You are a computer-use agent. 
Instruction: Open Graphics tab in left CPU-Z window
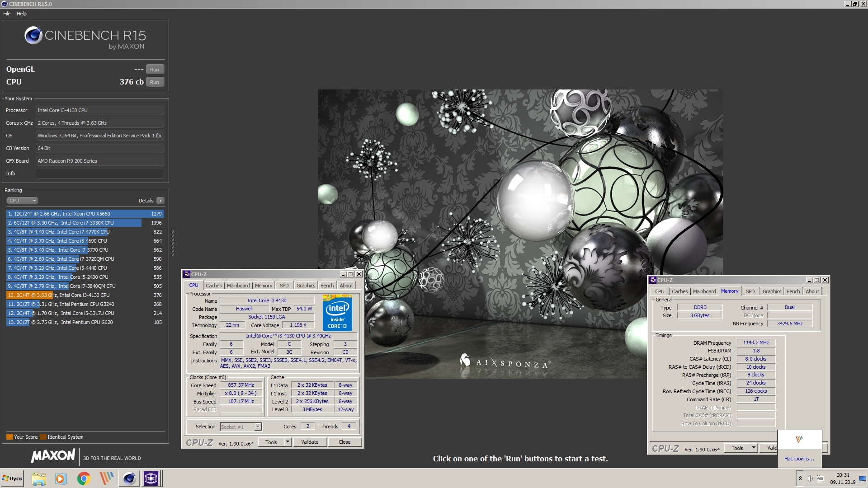coord(306,286)
